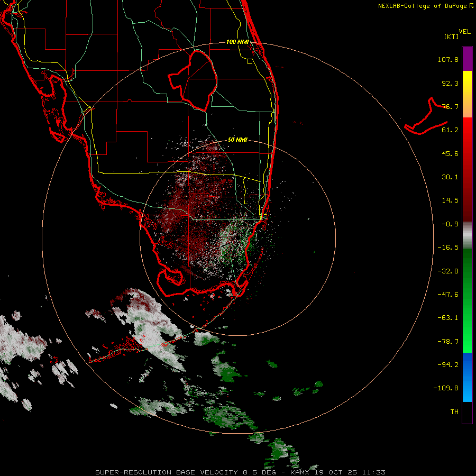Viewport: 476px width, 476px height.
Task: Click the 45.6 legend value
Action: (x=450, y=153)
